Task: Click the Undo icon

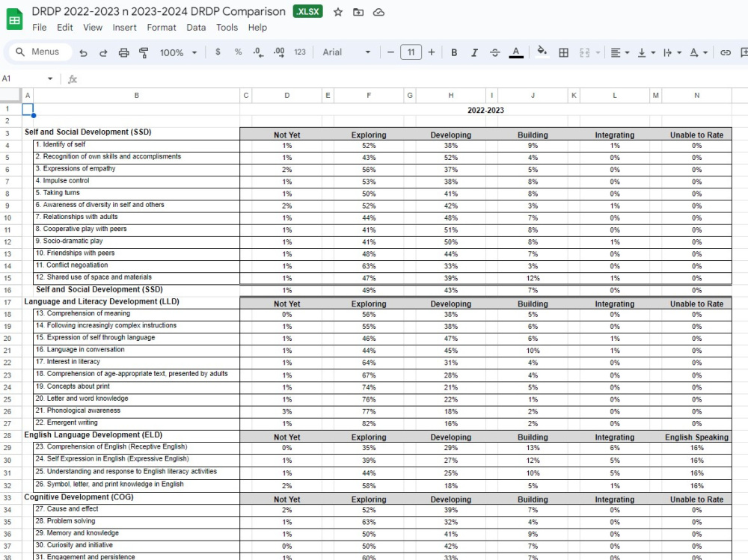Action: [83, 52]
